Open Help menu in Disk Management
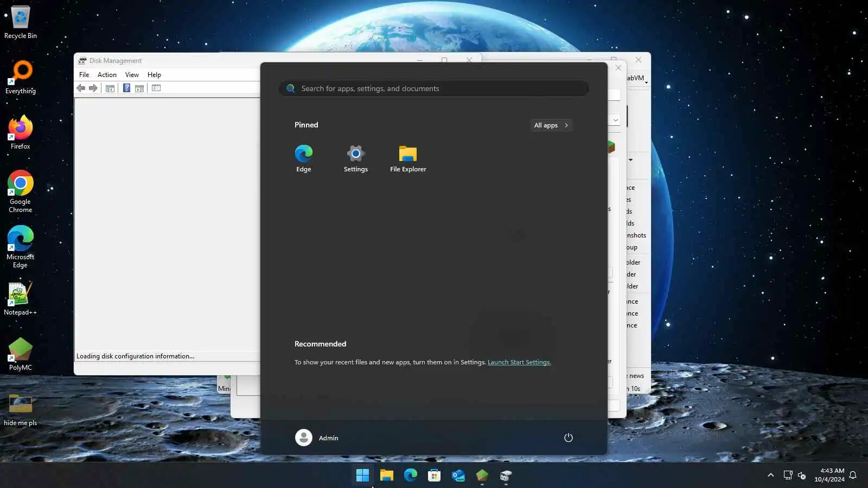 (x=154, y=75)
